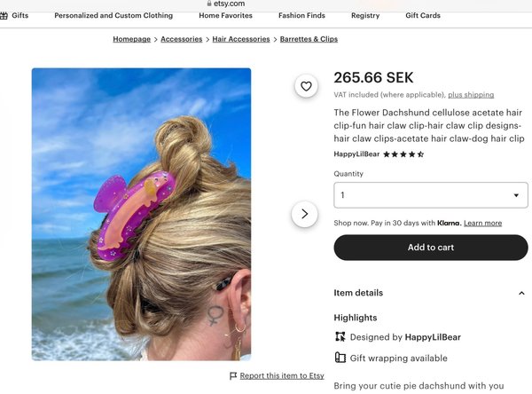Open the Quantity dropdown
The image size is (532, 394).
point(431,195)
